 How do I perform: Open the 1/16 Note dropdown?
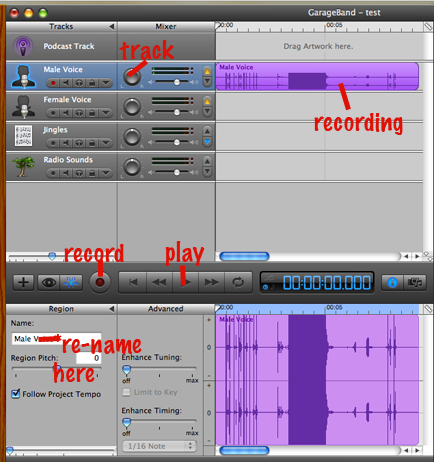(x=159, y=446)
